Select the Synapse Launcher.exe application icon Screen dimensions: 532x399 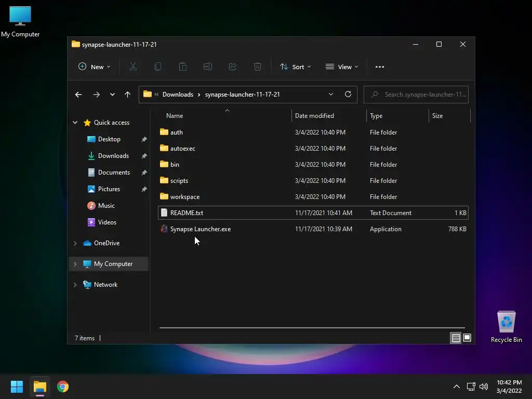164,229
